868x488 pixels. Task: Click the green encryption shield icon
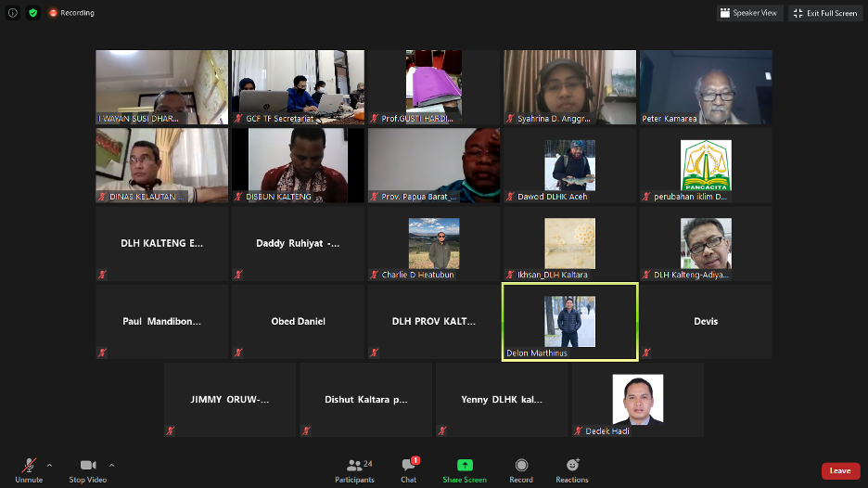tap(33, 13)
